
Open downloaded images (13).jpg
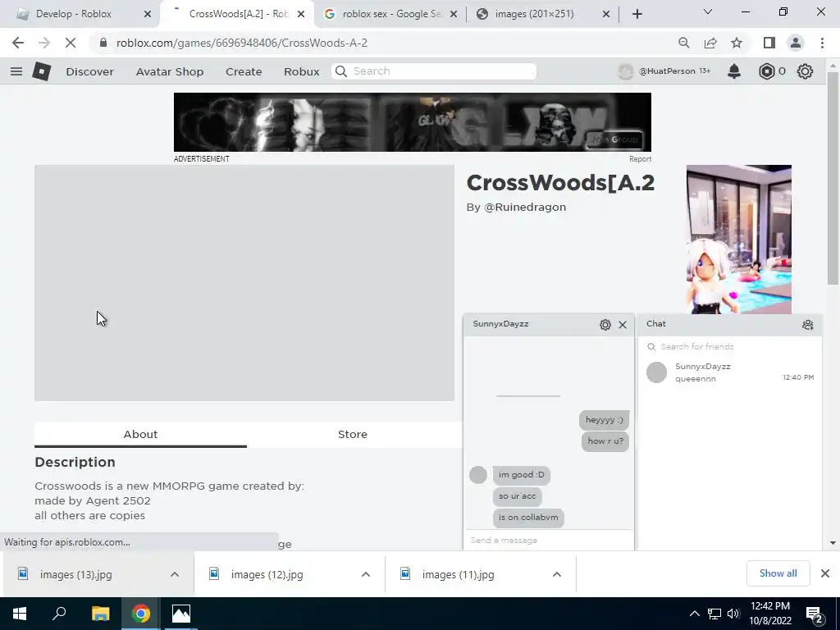75,575
